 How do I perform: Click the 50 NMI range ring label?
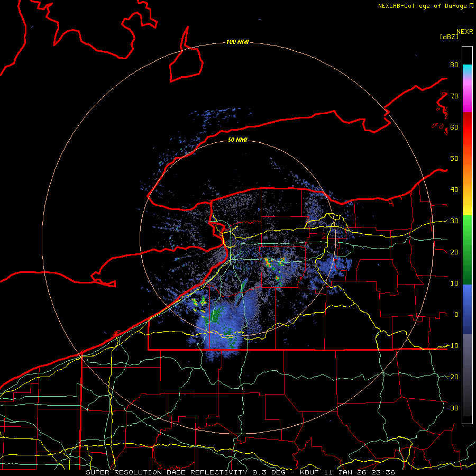(237, 140)
